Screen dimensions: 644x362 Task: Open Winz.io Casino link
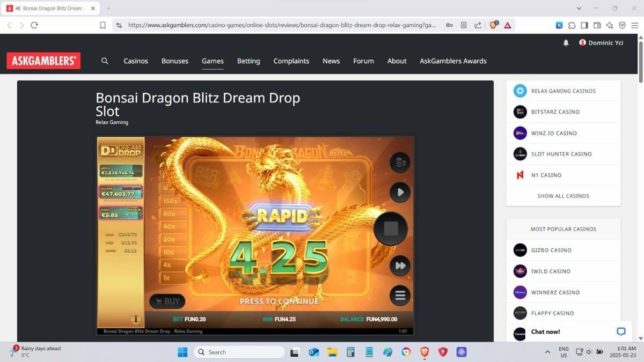563,133
